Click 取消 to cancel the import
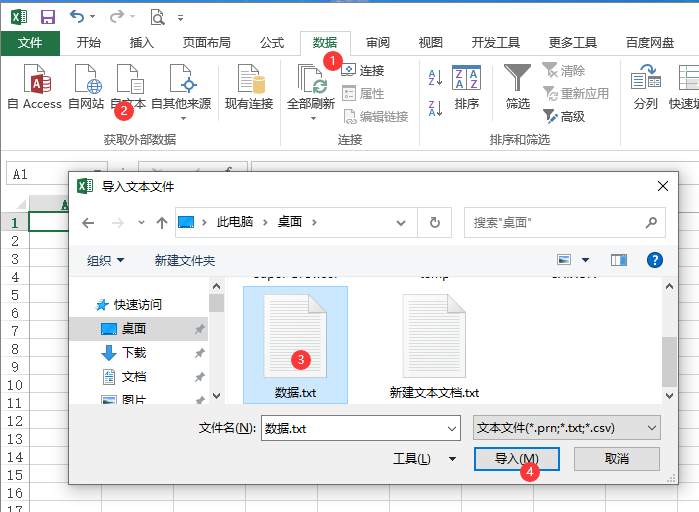This screenshot has height=512, width=699. 617,459
